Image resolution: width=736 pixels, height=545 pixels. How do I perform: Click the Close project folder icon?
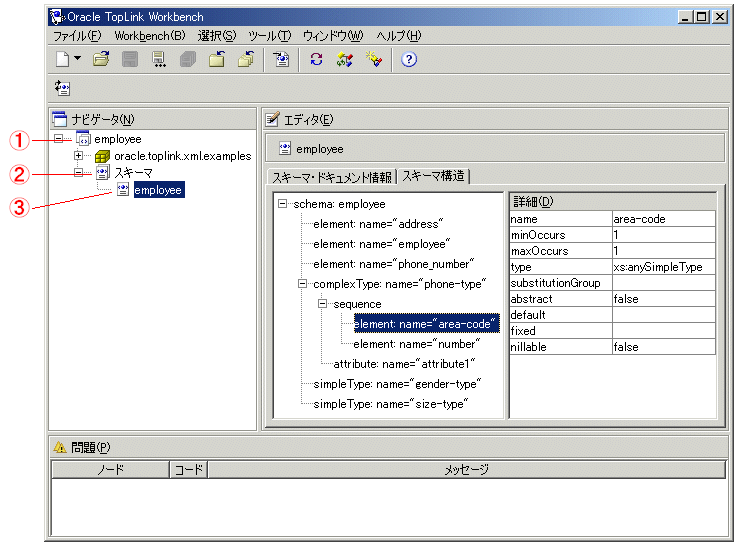(217, 59)
